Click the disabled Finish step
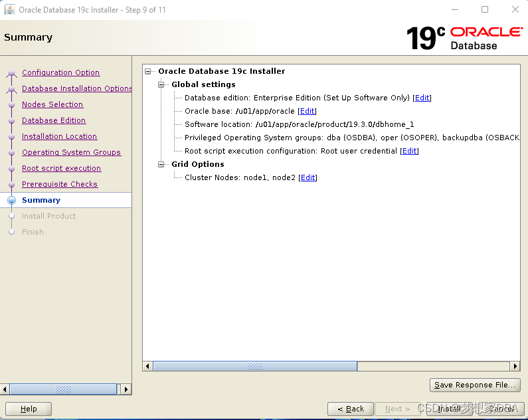The image size is (528, 420). point(33,232)
